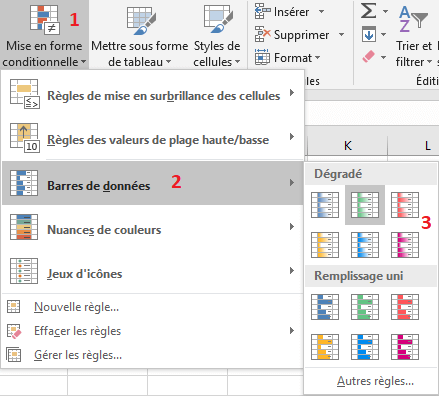Expand arrow beside Effacer les règles
The image size is (439, 396).
(292, 331)
